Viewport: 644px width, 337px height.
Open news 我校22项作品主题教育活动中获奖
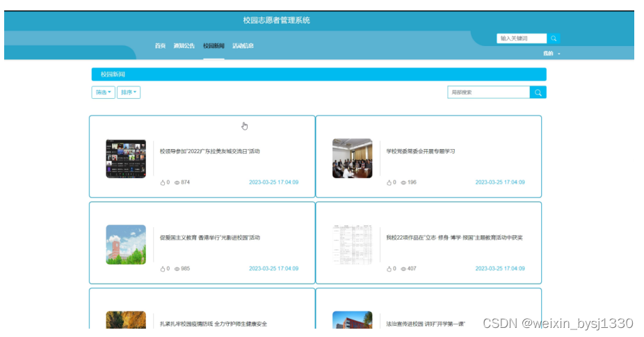tap(454, 237)
